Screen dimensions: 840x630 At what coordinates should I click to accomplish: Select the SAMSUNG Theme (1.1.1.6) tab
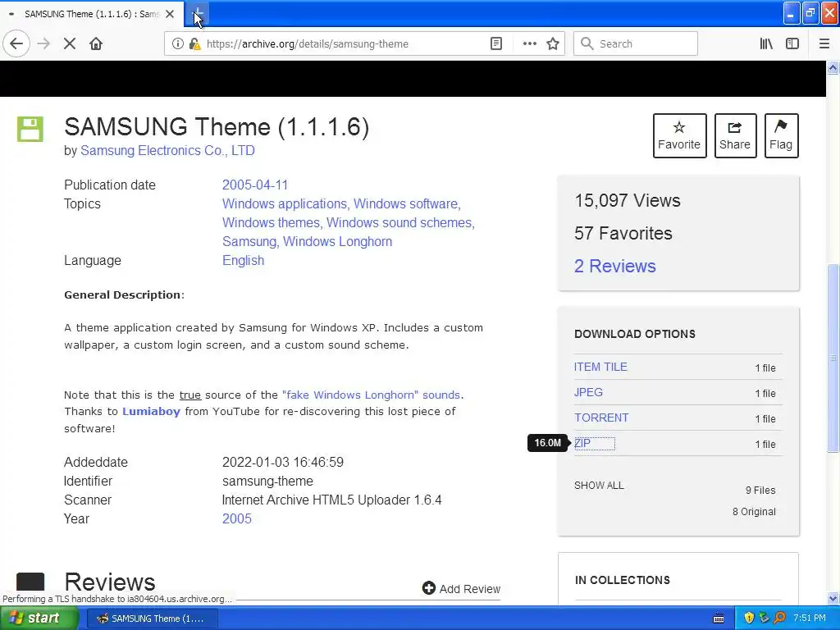(91, 14)
